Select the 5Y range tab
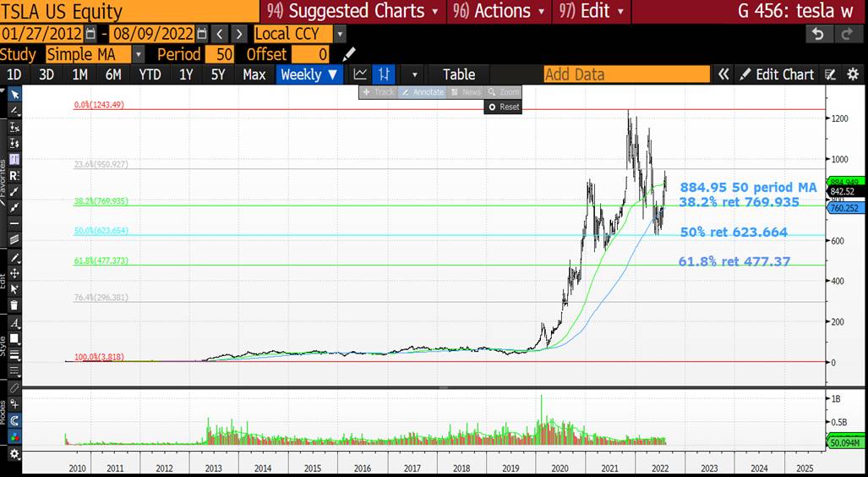Screen dimensions: 868x477 [217, 74]
